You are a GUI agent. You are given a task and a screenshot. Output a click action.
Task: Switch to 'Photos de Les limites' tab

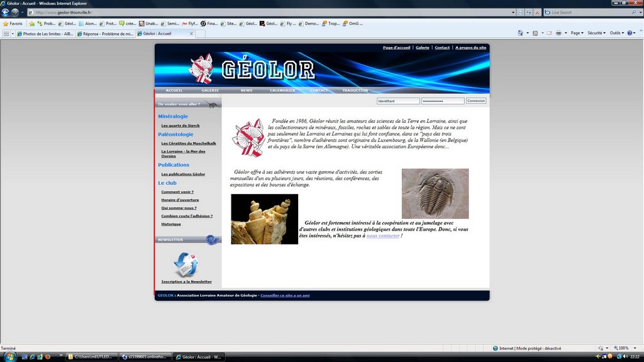pyautogui.click(x=45, y=34)
